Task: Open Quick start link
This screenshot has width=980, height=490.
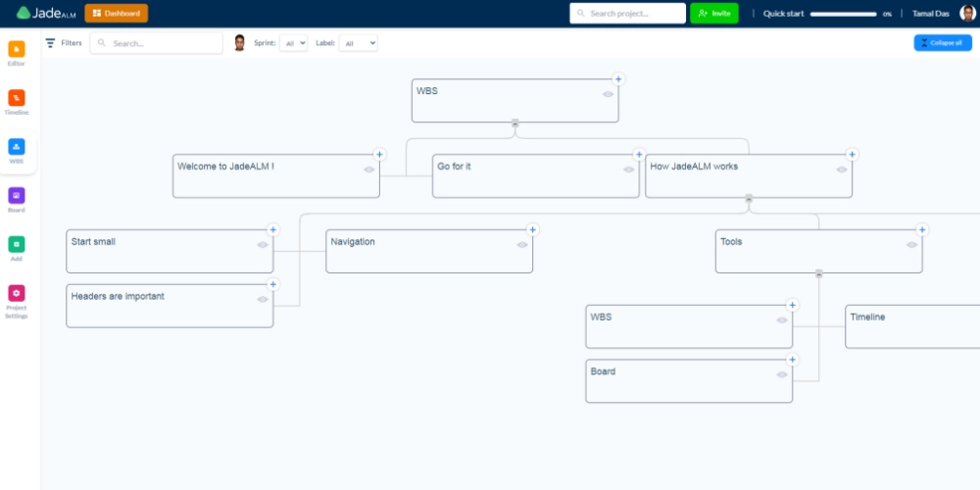Action: [783, 13]
